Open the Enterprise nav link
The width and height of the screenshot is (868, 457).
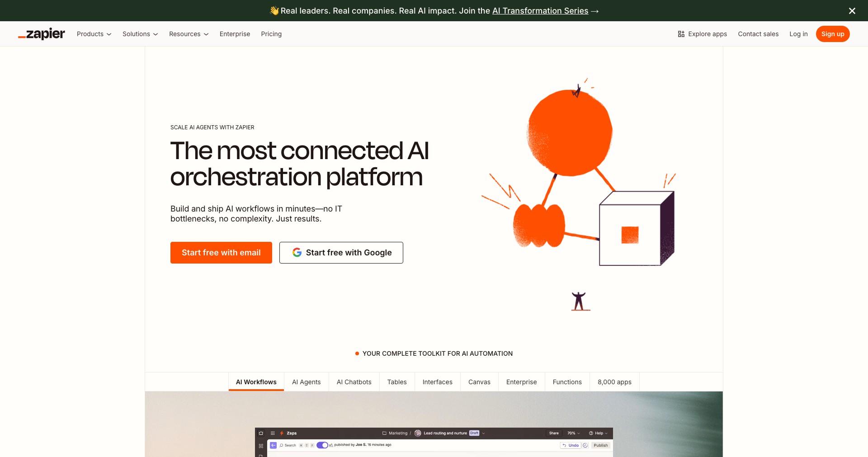tap(235, 34)
